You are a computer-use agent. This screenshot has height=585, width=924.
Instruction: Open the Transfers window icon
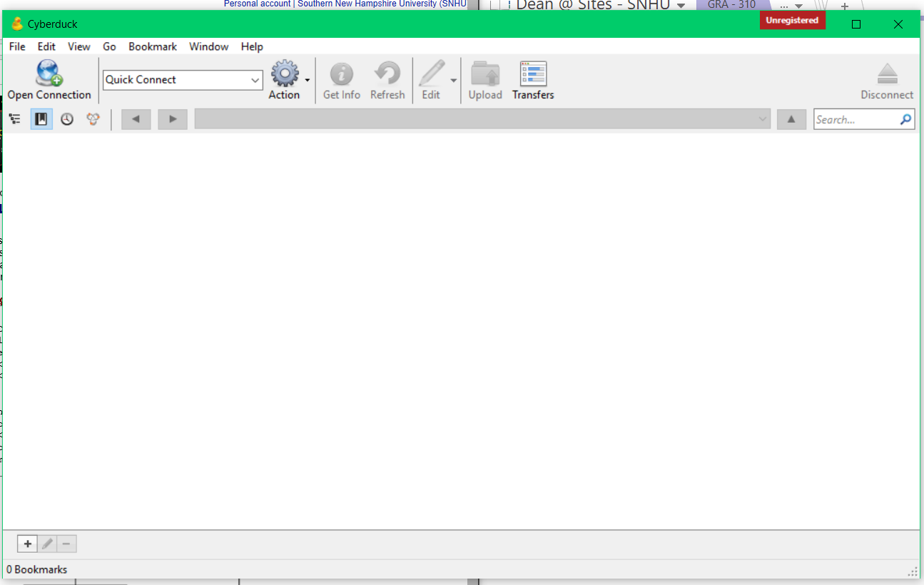click(533, 74)
